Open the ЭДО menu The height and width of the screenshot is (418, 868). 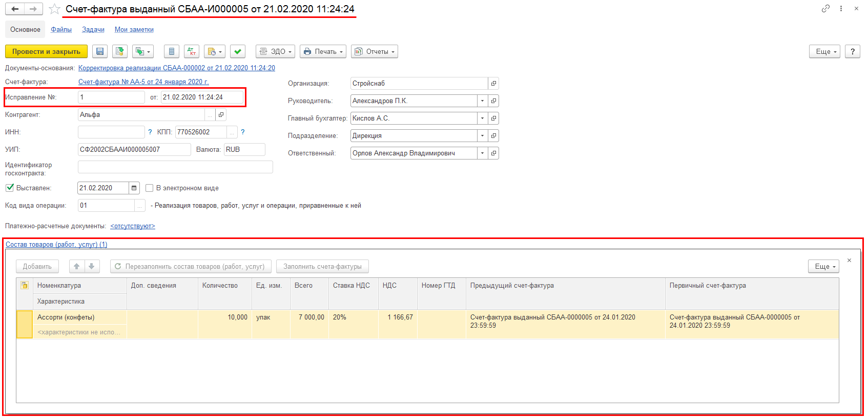point(275,51)
